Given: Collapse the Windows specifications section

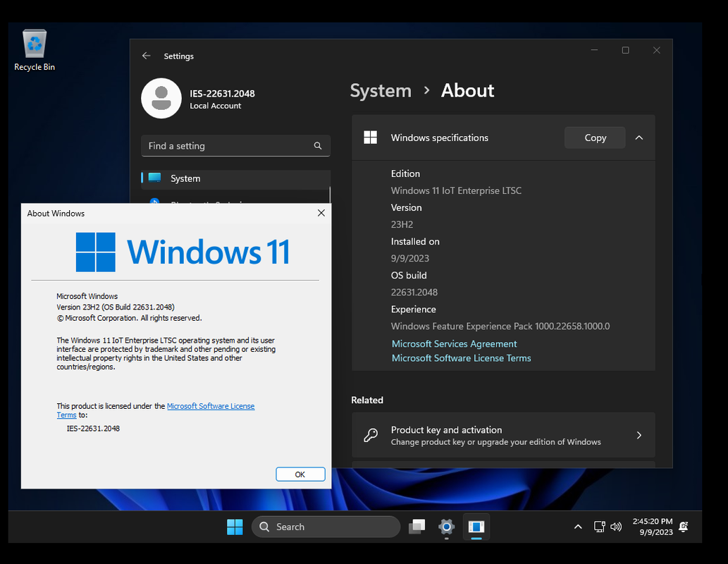Looking at the screenshot, I should coord(639,137).
